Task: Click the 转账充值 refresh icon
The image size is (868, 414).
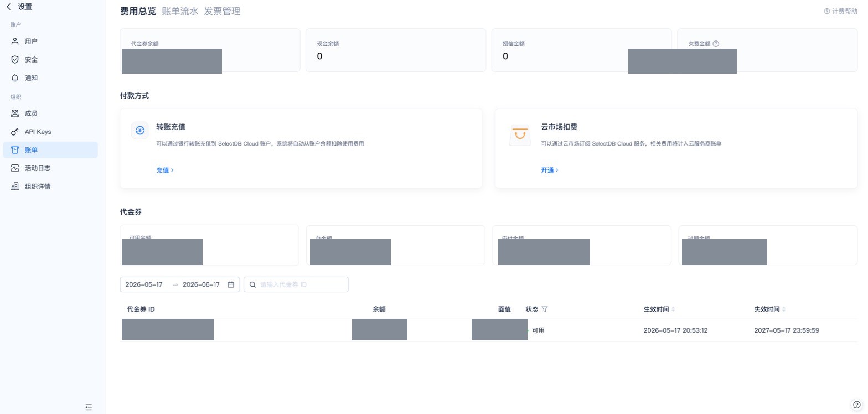Action: (x=140, y=130)
